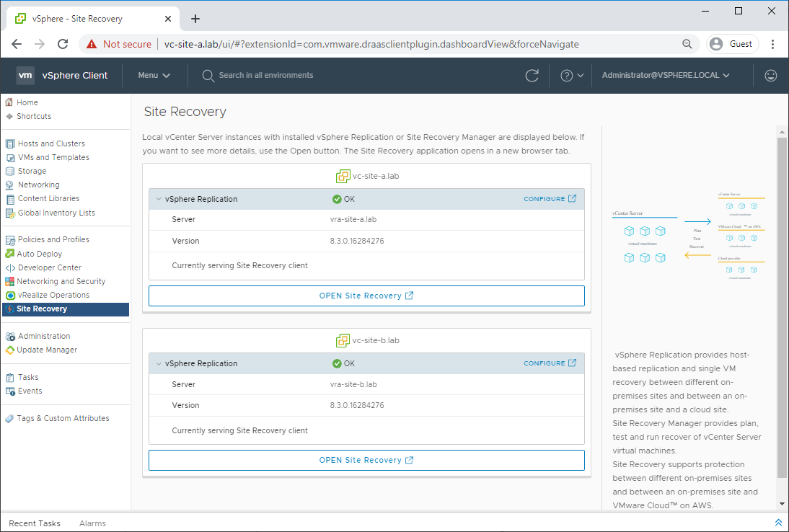Click the Search in all environments field
Screen dimensions: 789x532
pyautogui.click(x=265, y=76)
